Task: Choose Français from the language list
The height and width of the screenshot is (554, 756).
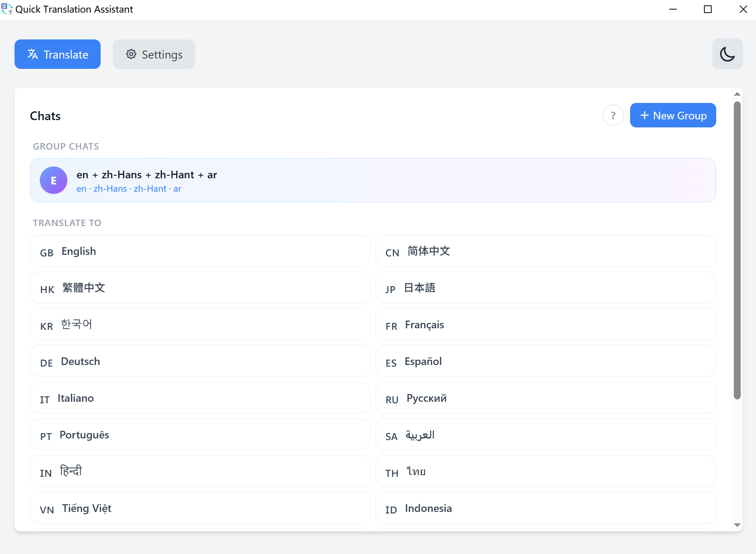Action: point(546,324)
